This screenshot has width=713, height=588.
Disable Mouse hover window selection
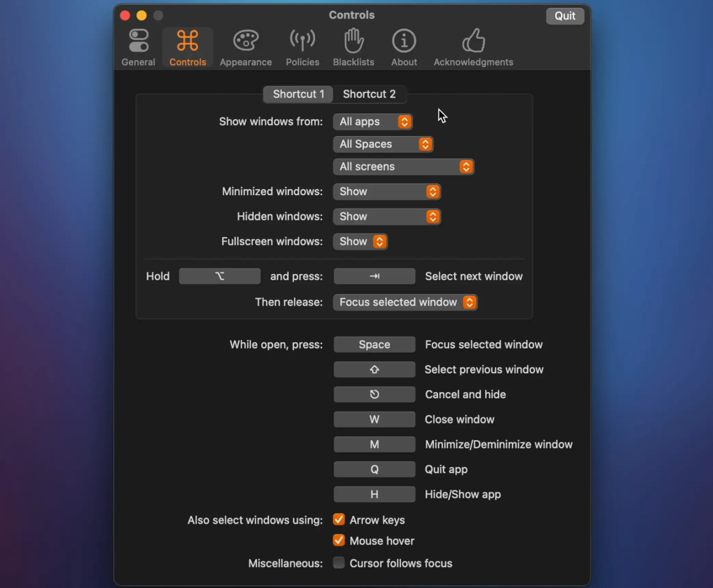pyautogui.click(x=339, y=540)
